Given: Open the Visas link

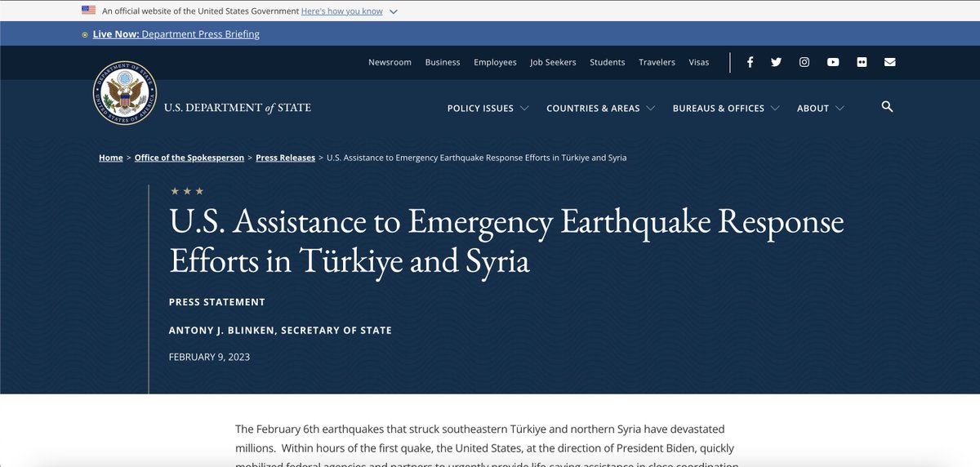Looking at the screenshot, I should [699, 62].
